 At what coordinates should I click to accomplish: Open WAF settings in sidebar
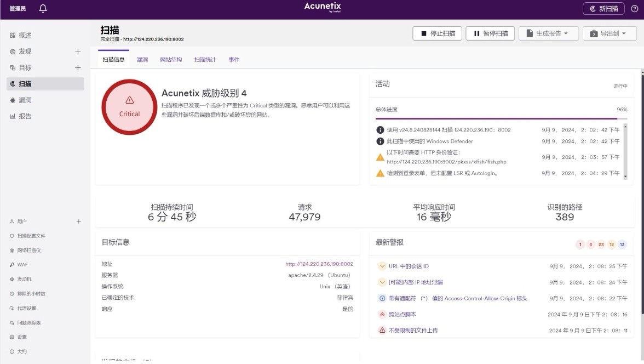coord(22,265)
